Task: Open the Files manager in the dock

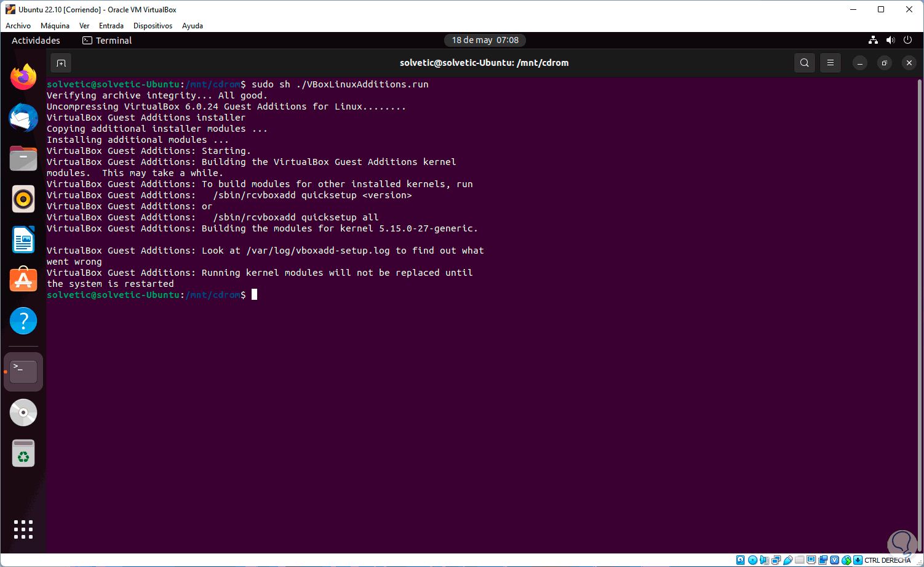Action: [23, 158]
